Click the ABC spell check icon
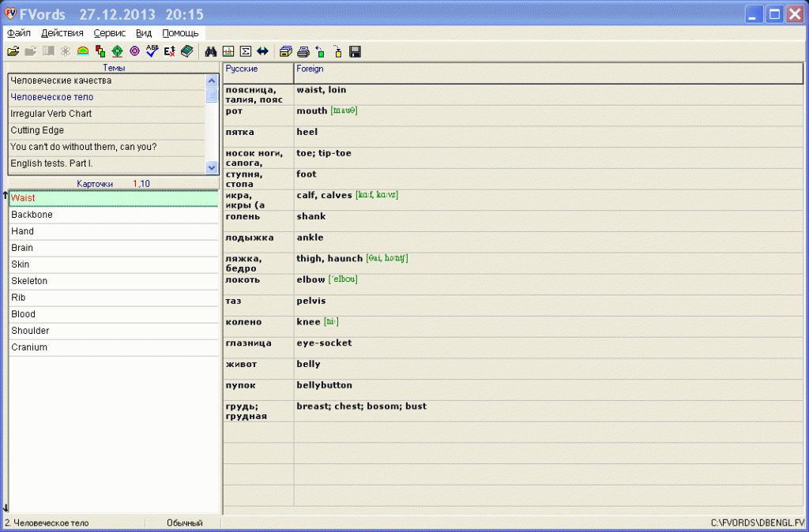The image size is (809, 532). click(152, 51)
